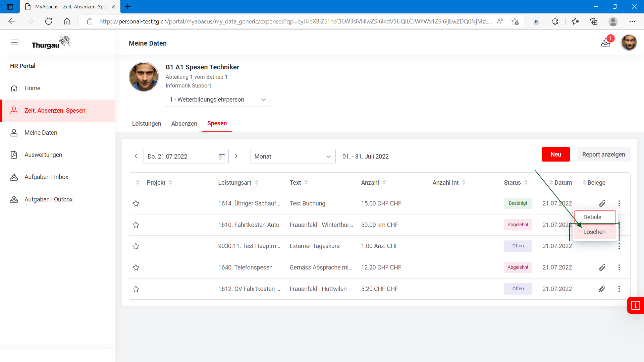Screen dimensions: 644x362
Task: Open inbox notification icon with badge
Action: tap(606, 43)
